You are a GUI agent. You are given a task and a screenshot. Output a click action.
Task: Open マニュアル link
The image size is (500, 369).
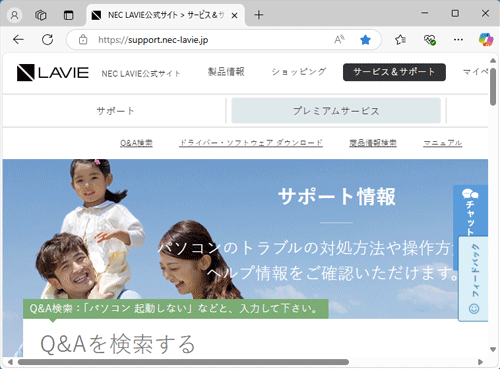(x=442, y=143)
